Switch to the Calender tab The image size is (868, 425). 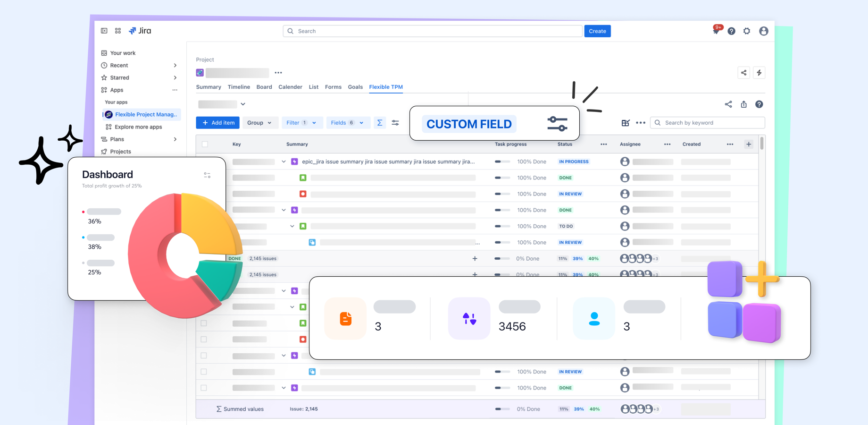click(290, 87)
